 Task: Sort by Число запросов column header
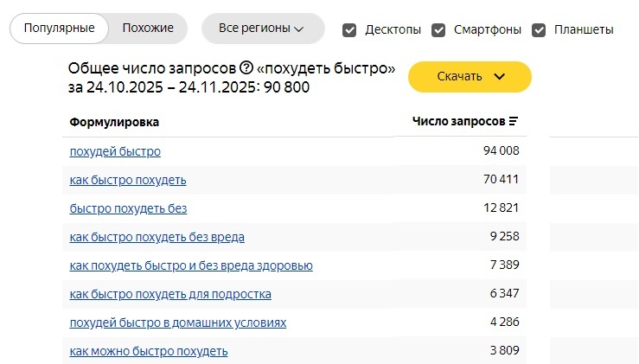click(x=459, y=121)
